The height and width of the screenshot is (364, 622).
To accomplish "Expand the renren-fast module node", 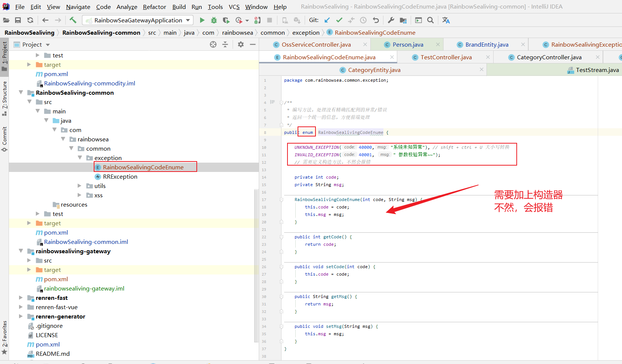I will pos(21,298).
